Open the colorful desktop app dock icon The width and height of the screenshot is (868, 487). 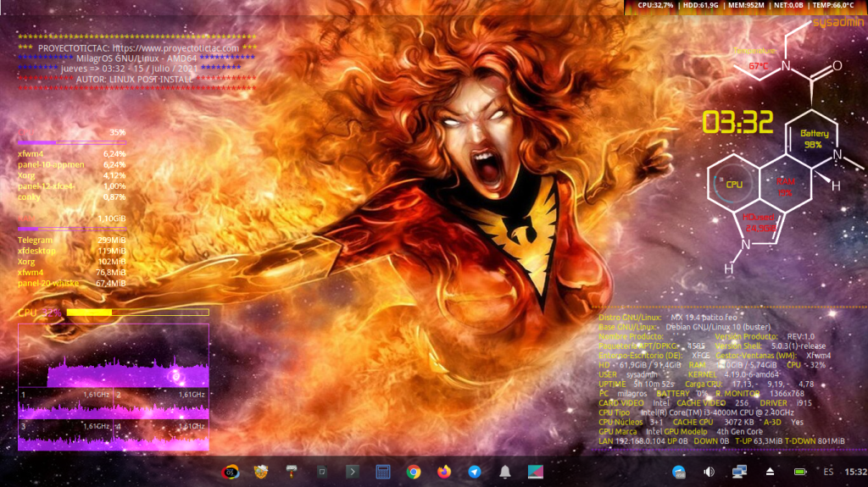[x=536, y=472]
